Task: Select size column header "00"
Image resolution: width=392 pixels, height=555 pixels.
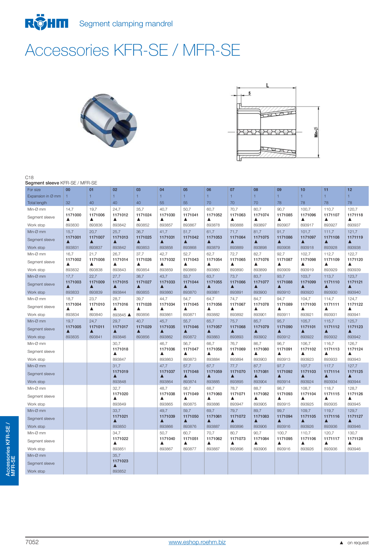Action: (68, 190)
